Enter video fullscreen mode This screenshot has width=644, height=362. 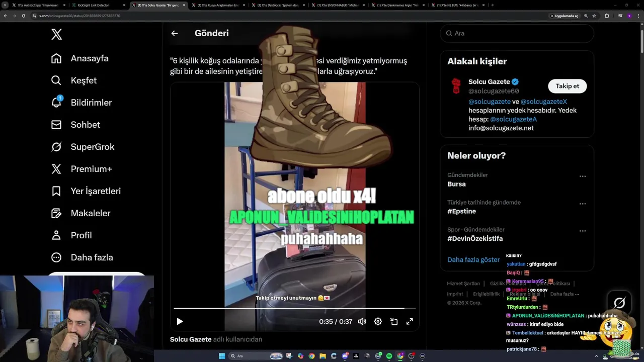pyautogui.click(x=410, y=321)
